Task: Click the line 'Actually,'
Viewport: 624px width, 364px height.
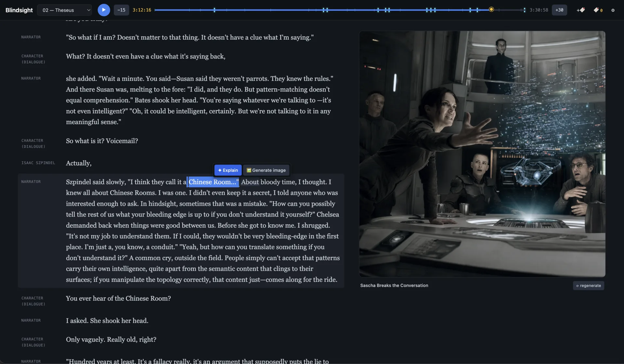Action: tap(79, 163)
